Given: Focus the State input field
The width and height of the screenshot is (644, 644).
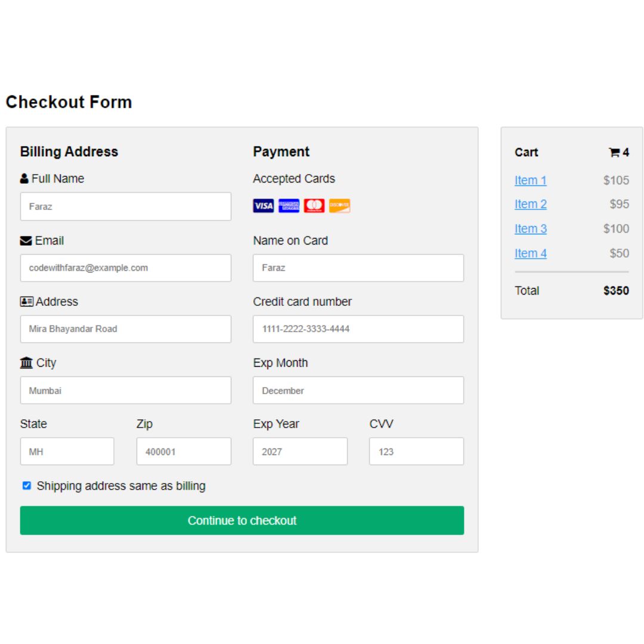Looking at the screenshot, I should 67,451.
